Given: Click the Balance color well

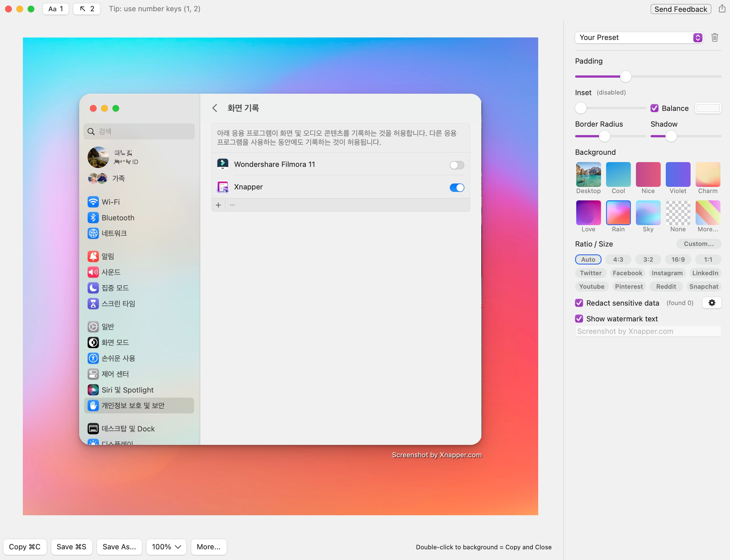Looking at the screenshot, I should coord(708,108).
